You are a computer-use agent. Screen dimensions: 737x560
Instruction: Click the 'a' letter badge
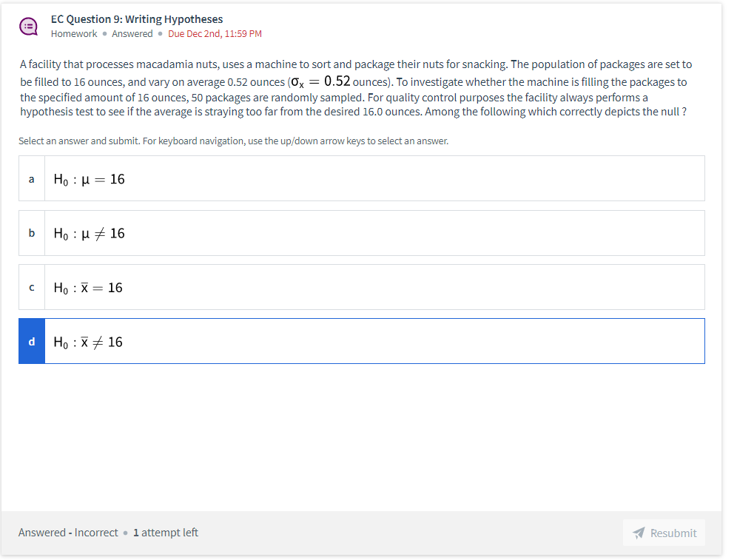(31, 178)
